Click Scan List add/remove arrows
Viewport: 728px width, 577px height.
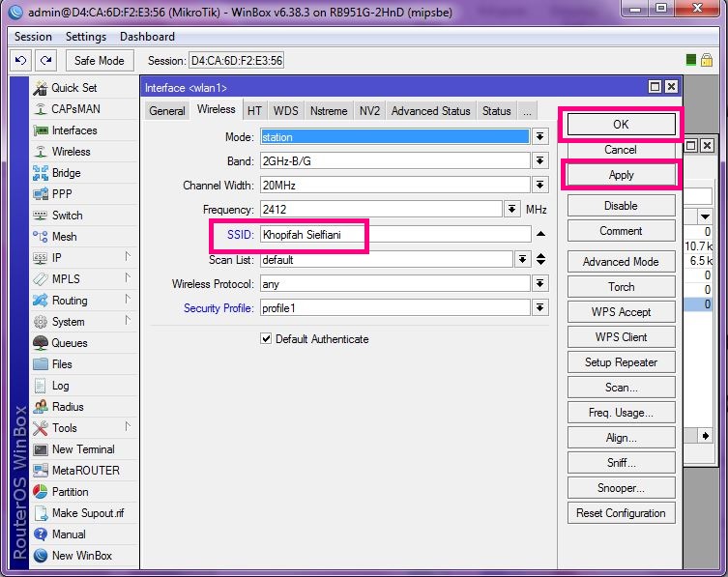[540, 259]
